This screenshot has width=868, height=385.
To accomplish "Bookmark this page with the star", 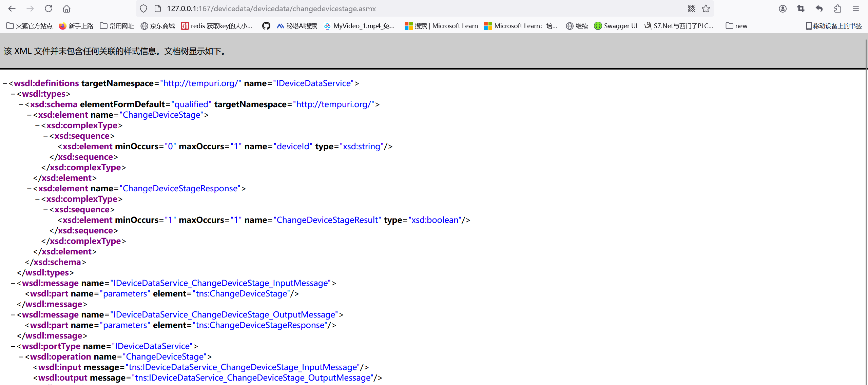I will 706,8.
